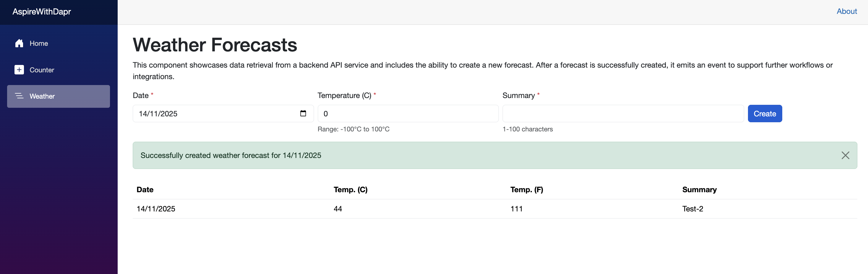This screenshot has height=274, width=868.
Task: Click the Counter plus icon in sidebar
Action: 19,70
